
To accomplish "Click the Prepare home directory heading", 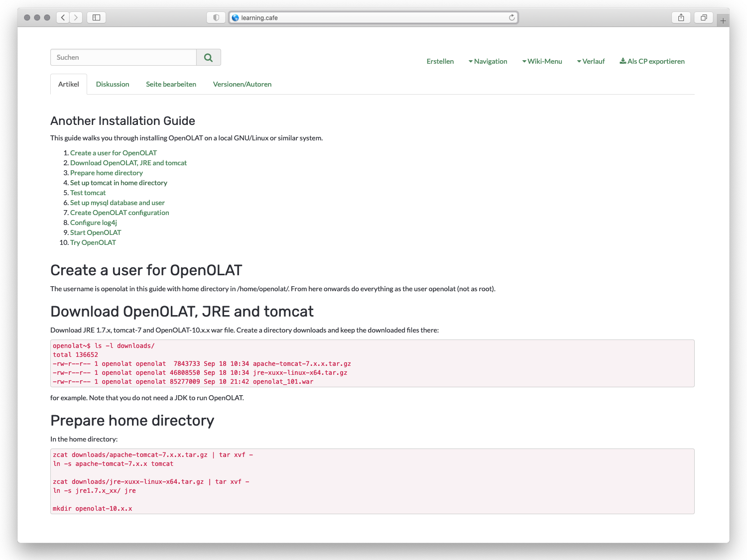I will tap(132, 421).
